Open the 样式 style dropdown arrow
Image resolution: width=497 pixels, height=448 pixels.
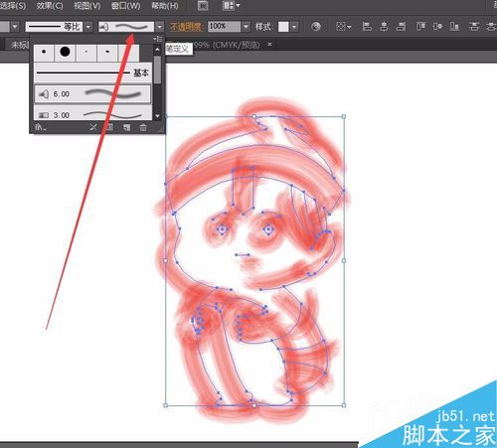pyautogui.click(x=294, y=26)
